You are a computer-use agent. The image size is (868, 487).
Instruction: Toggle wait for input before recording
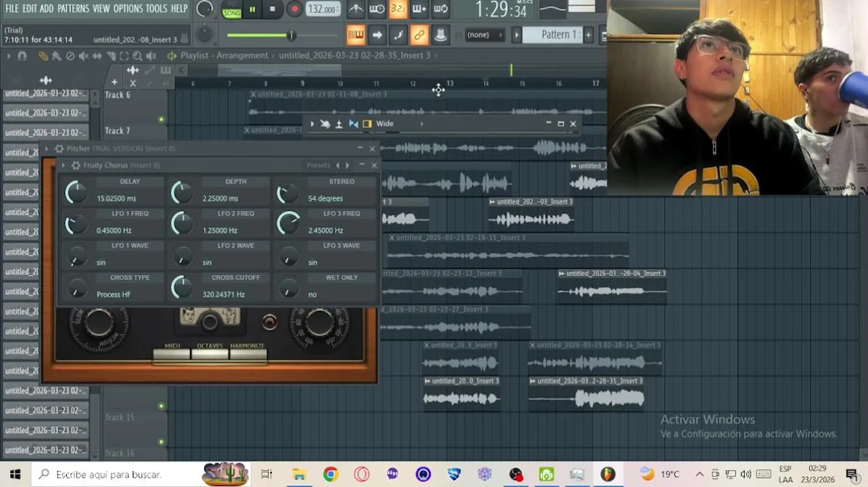(x=377, y=9)
